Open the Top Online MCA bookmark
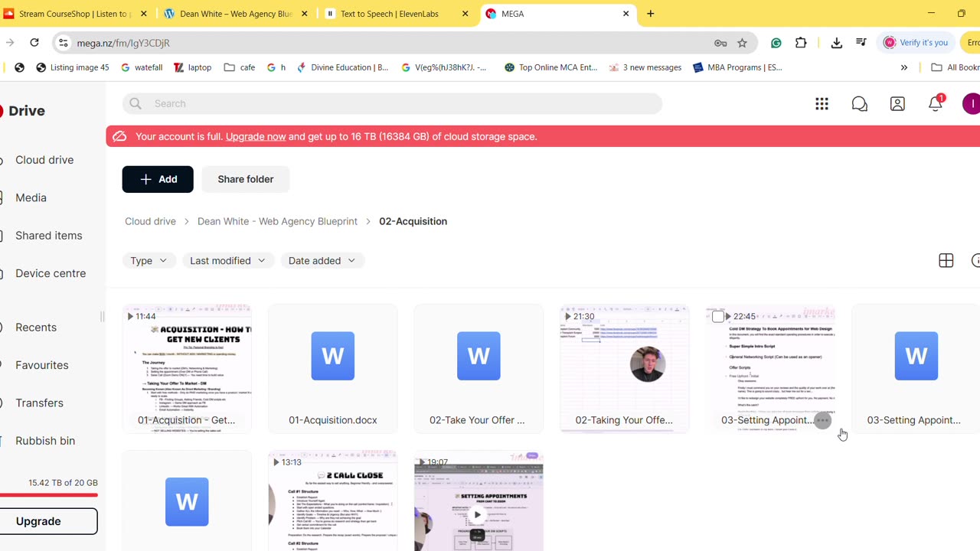 [550, 67]
